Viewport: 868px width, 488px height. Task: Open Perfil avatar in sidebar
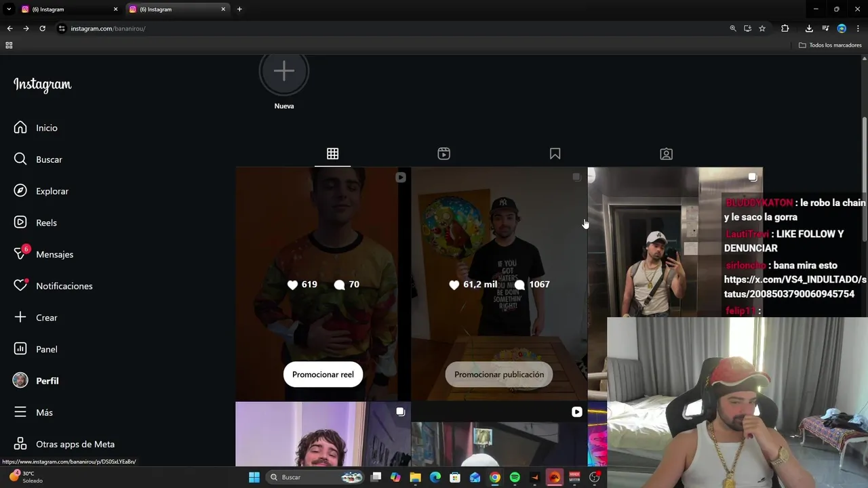(x=20, y=380)
